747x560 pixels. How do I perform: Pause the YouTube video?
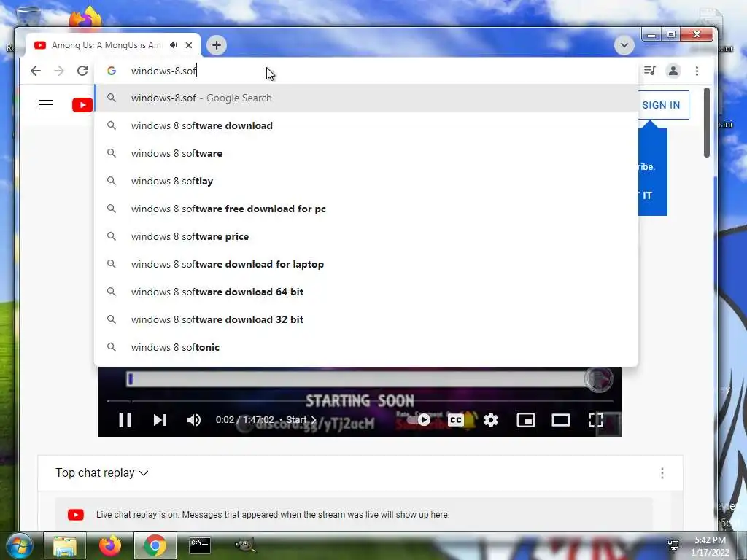tap(125, 420)
